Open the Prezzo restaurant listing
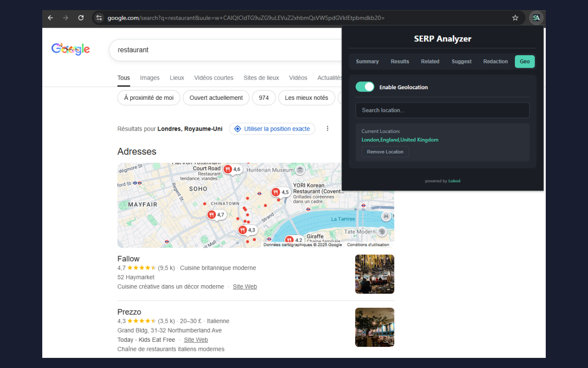This screenshot has width=588, height=368. point(129,312)
